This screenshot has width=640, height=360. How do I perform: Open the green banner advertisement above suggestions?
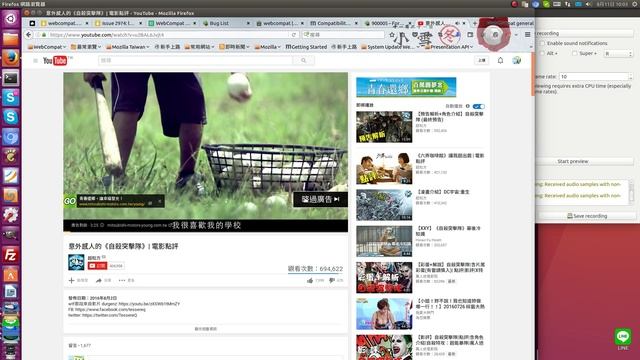pyautogui.click(x=406, y=87)
